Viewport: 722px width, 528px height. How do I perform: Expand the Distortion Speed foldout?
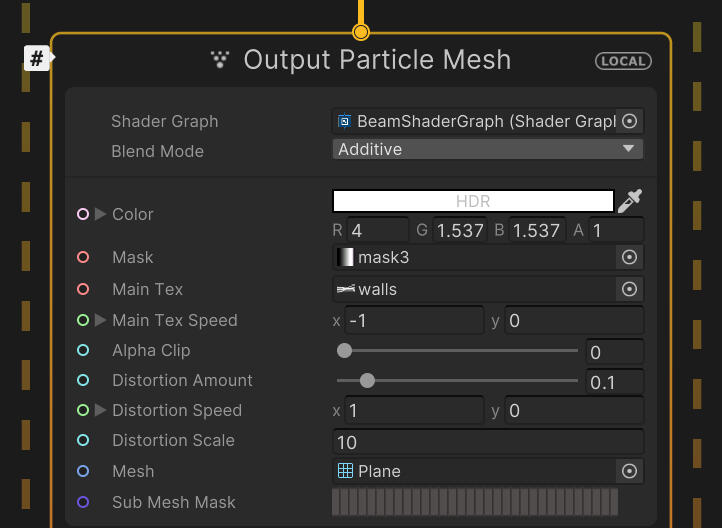(100, 410)
